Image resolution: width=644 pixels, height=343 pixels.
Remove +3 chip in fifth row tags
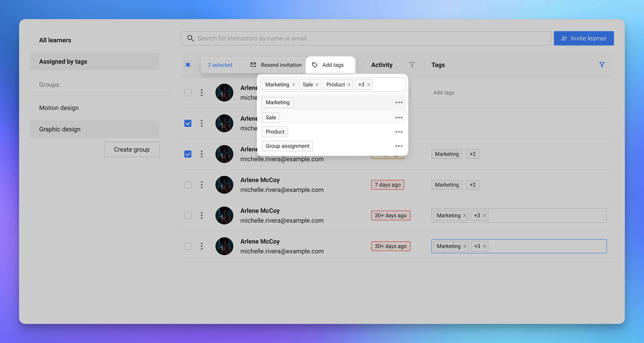point(484,216)
